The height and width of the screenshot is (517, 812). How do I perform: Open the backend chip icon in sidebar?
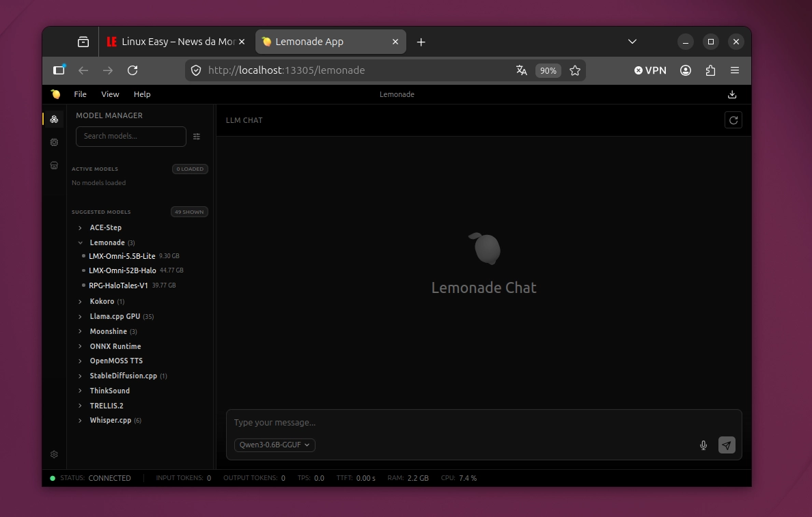54,142
